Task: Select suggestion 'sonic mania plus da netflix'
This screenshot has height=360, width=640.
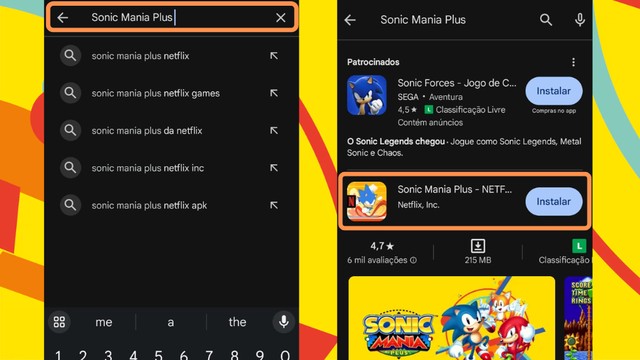Action: coord(147,131)
